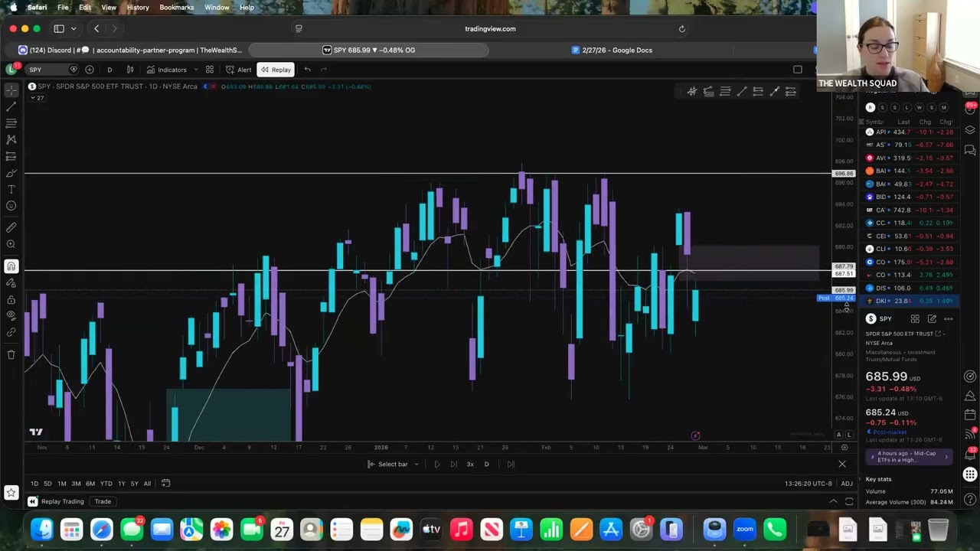The image size is (980, 551).
Task: Choose the pattern drawing tool
Action: (x=11, y=139)
